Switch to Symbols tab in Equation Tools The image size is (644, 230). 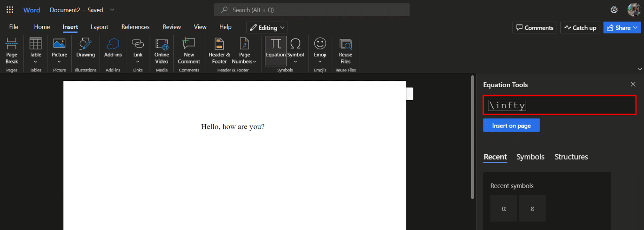[x=530, y=157]
